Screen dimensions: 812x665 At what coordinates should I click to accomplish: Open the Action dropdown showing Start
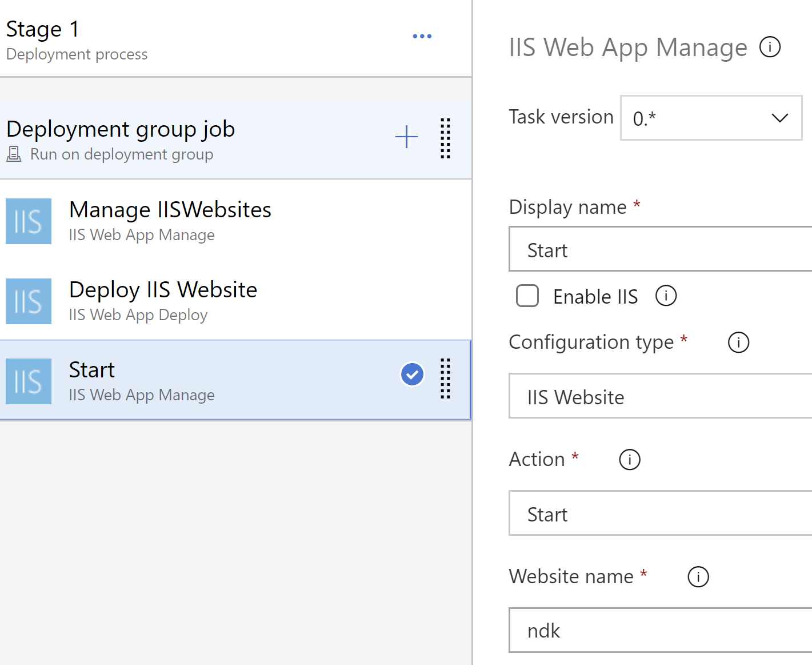[x=660, y=514]
